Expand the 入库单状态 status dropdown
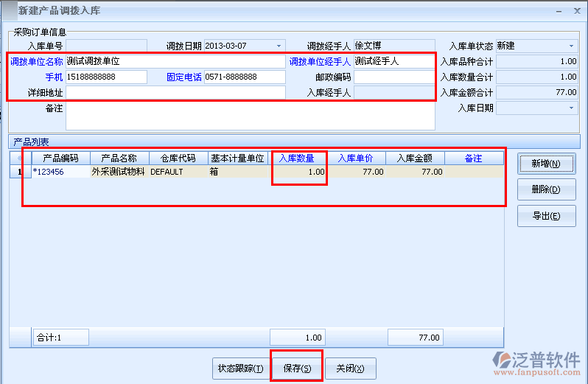Image resolution: width=588 pixels, height=384 pixels. pos(571,46)
